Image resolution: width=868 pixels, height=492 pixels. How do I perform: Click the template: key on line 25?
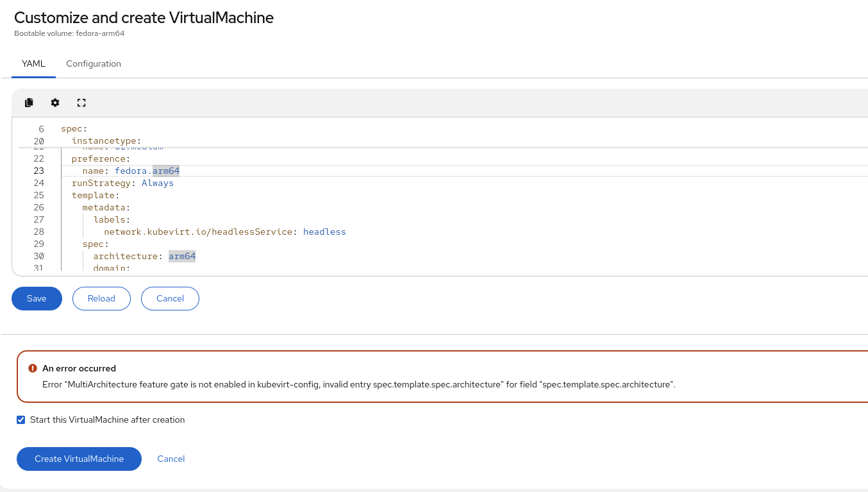click(93, 195)
